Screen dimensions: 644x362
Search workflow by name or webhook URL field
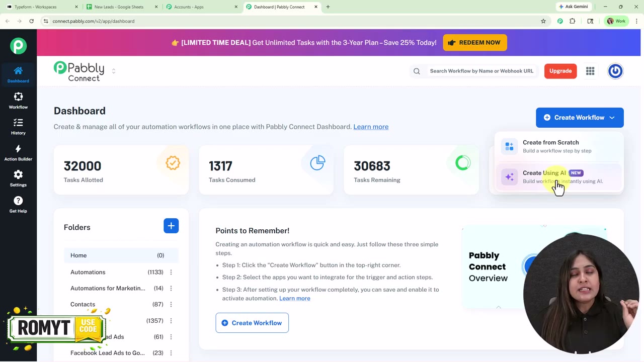pos(481,71)
